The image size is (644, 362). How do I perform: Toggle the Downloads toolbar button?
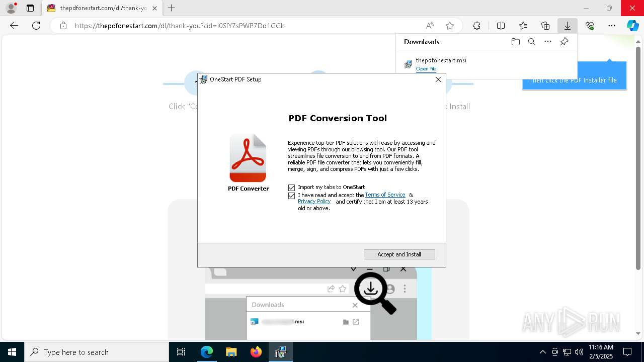click(568, 26)
